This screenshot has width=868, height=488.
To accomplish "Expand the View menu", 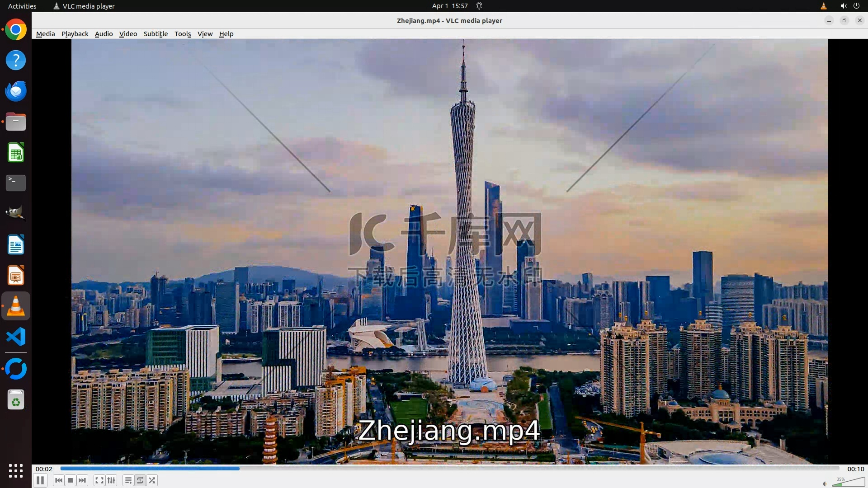I will click(205, 34).
